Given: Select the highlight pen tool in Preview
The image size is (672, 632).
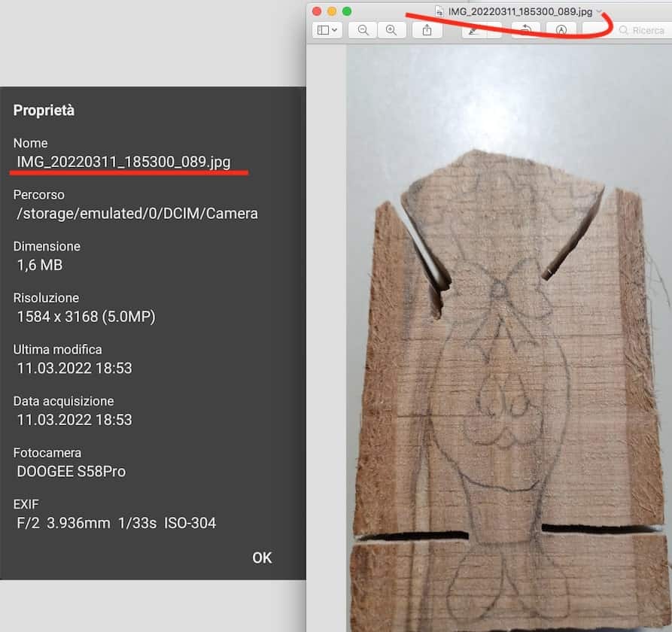Looking at the screenshot, I should [x=473, y=30].
